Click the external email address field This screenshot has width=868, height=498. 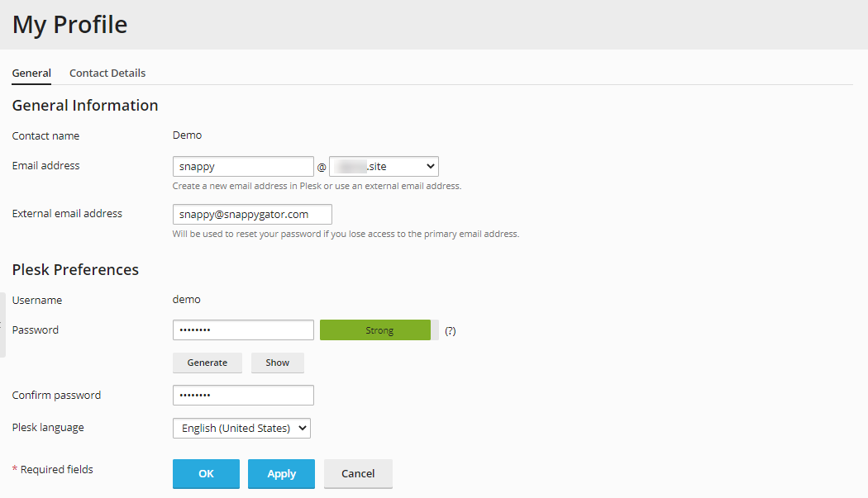pyautogui.click(x=251, y=214)
